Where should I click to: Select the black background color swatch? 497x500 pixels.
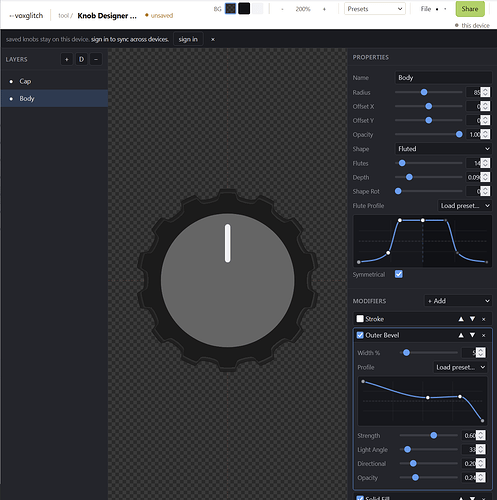pos(244,9)
